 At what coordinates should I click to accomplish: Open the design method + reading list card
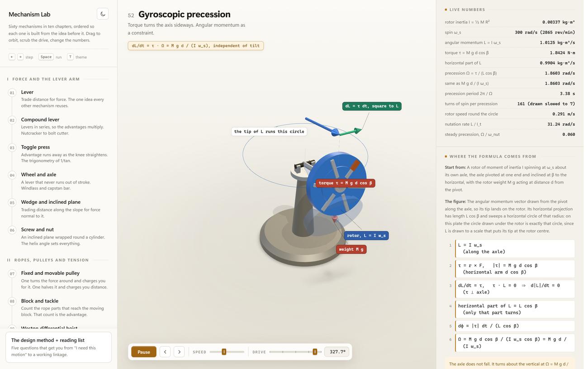(58, 347)
